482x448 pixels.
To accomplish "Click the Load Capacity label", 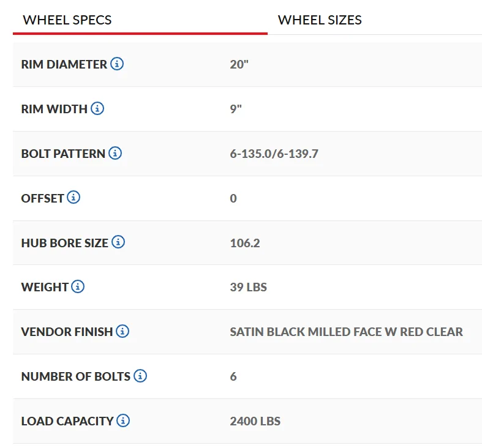I will pos(67,421).
